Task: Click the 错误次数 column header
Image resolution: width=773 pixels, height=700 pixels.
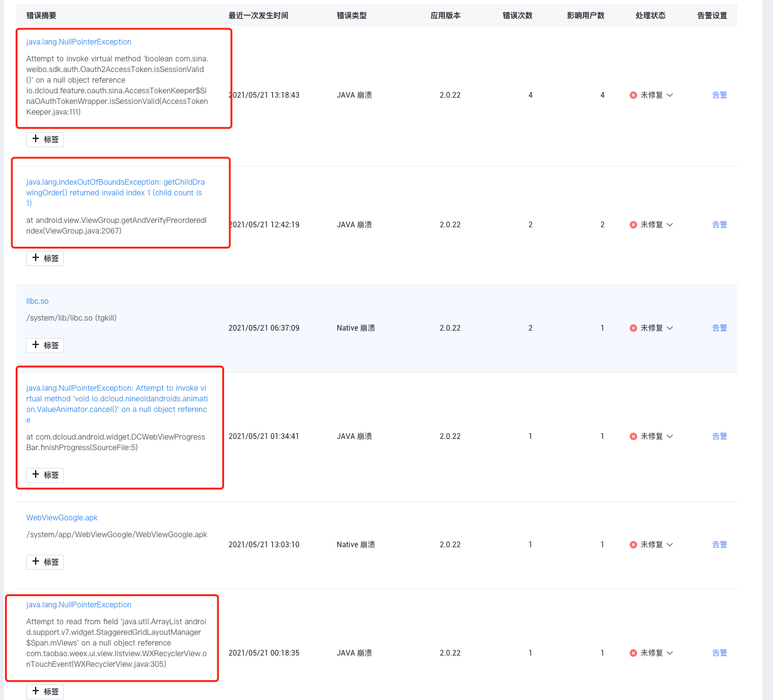Action: (517, 16)
